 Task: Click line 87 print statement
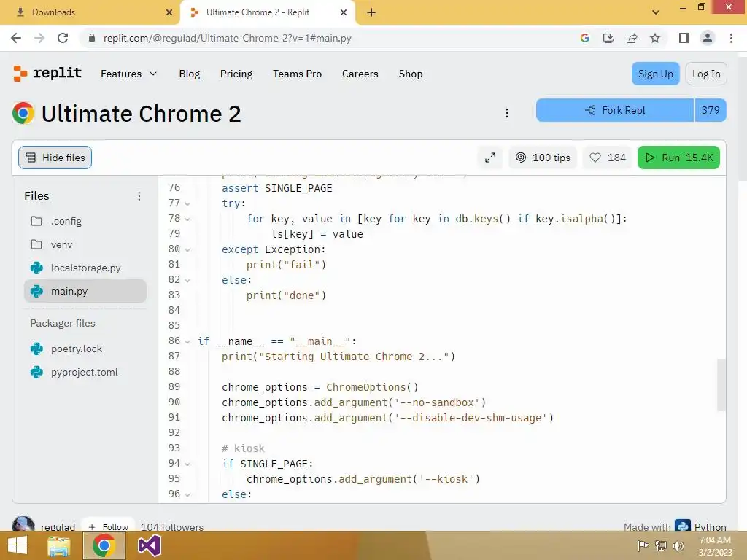pyautogui.click(x=338, y=357)
